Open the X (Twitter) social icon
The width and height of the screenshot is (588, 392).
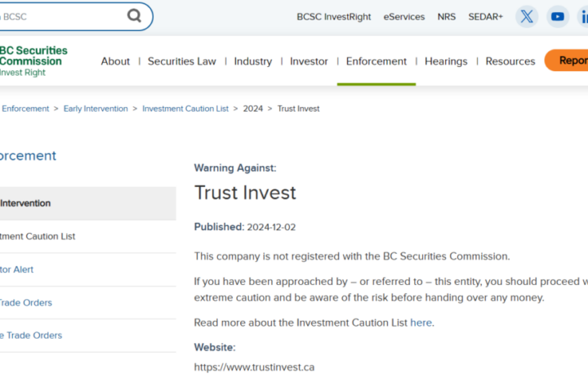pos(527,16)
